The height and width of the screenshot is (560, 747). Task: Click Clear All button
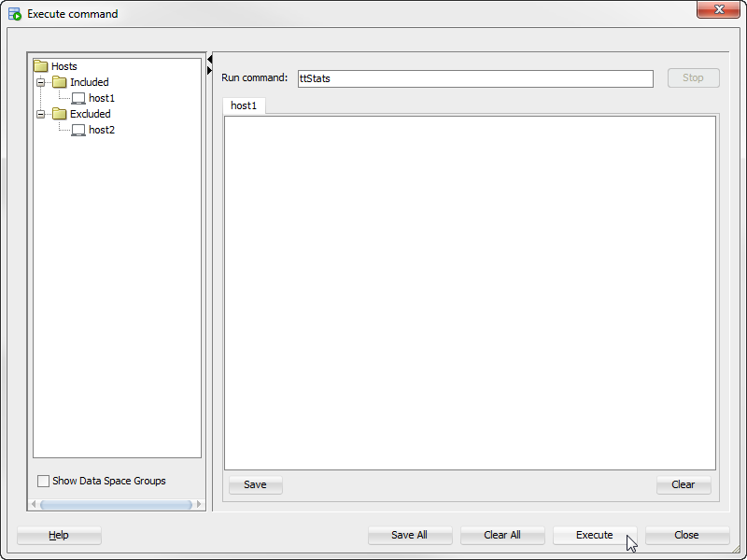coord(502,535)
